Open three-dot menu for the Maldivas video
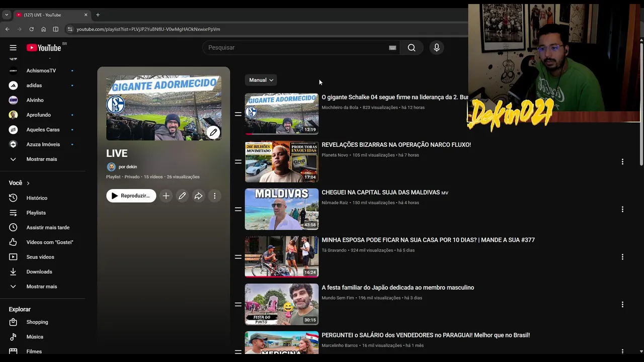Screen dimensions: 644x362 point(622,209)
